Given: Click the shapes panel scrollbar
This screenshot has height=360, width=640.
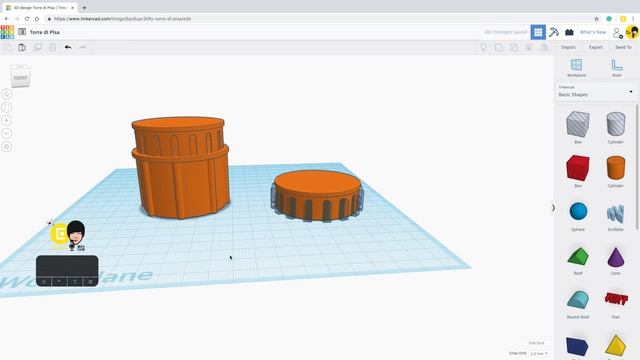Looking at the screenshot, I should (637, 167).
